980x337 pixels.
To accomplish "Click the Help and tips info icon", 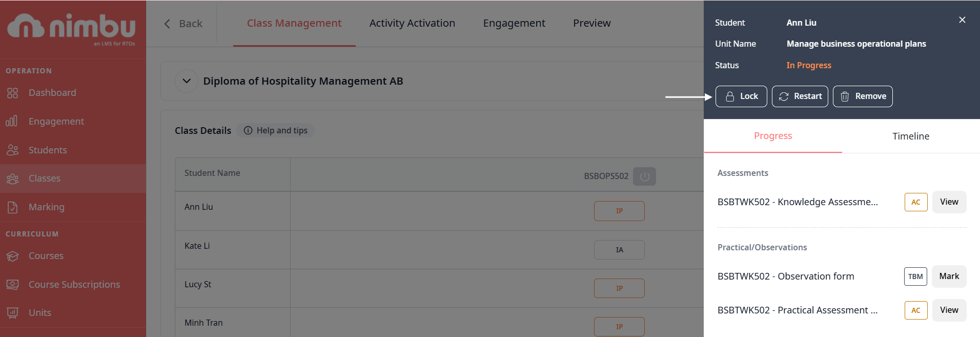I will (x=248, y=130).
